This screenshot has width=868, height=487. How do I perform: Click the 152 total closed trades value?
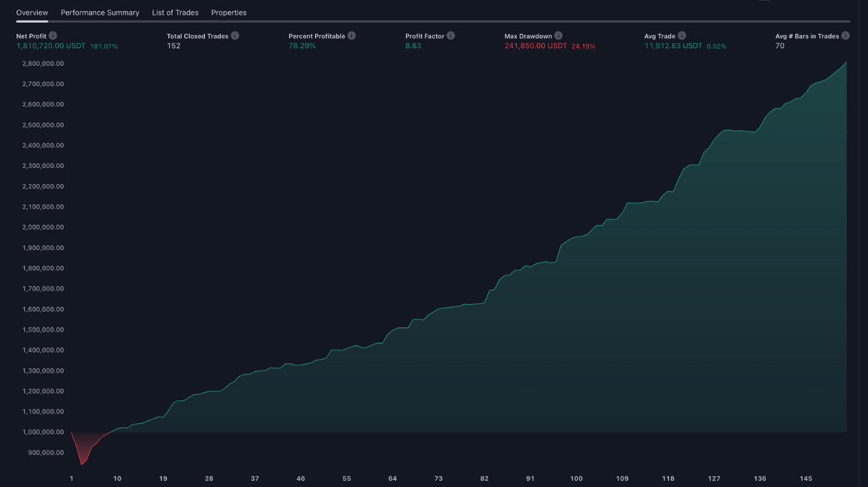click(174, 46)
